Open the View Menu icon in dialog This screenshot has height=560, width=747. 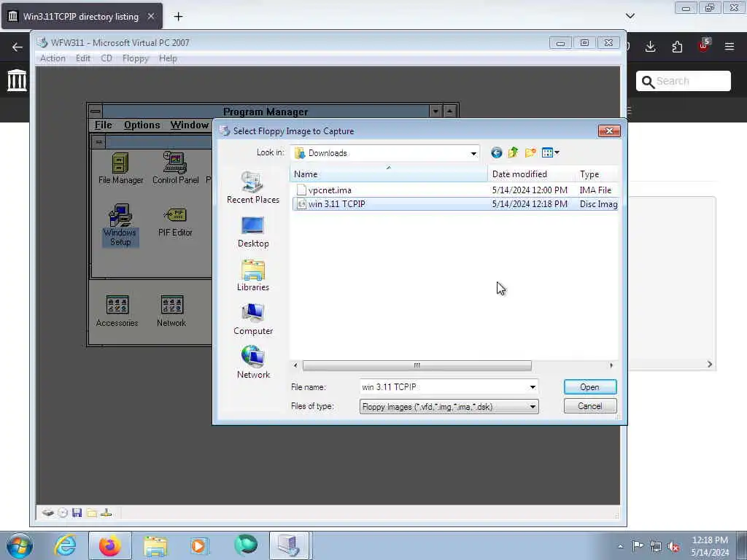(x=550, y=153)
